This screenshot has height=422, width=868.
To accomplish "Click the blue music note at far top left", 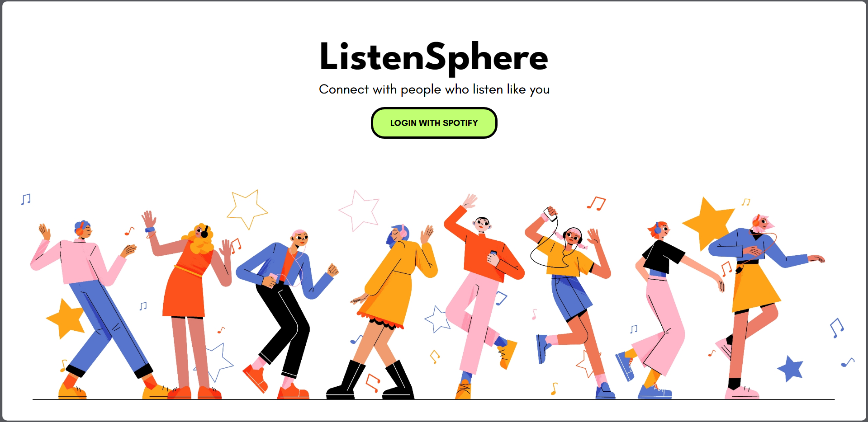I will pyautogui.click(x=26, y=199).
